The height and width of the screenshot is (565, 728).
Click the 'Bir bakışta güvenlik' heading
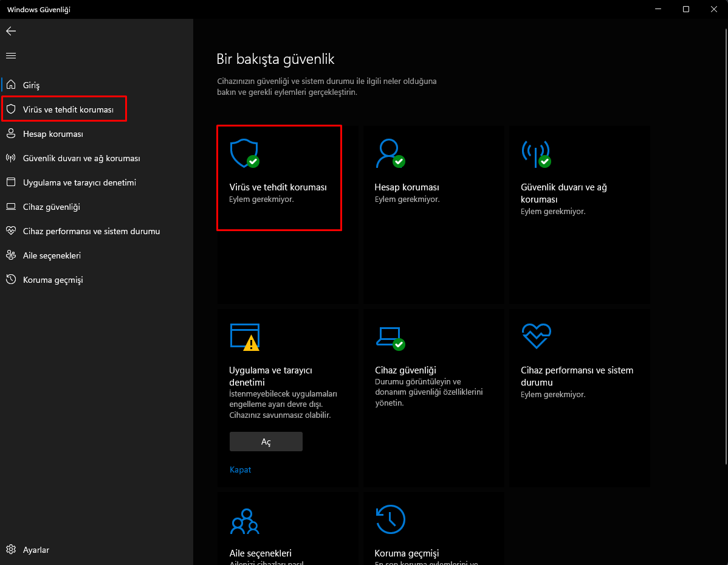275,59
